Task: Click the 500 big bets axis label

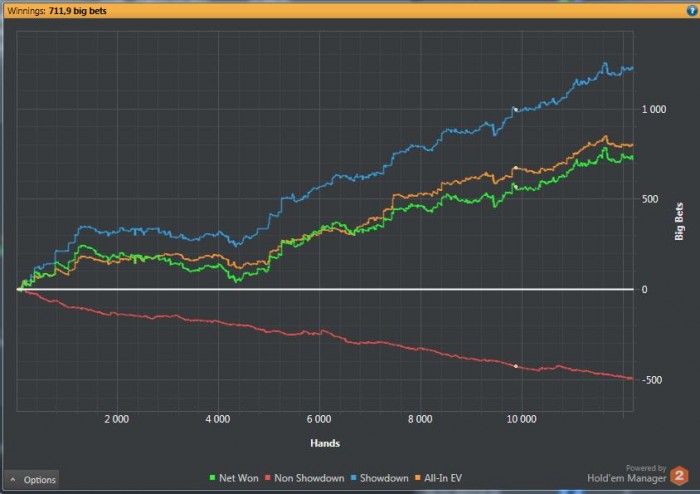Action: tap(650, 199)
